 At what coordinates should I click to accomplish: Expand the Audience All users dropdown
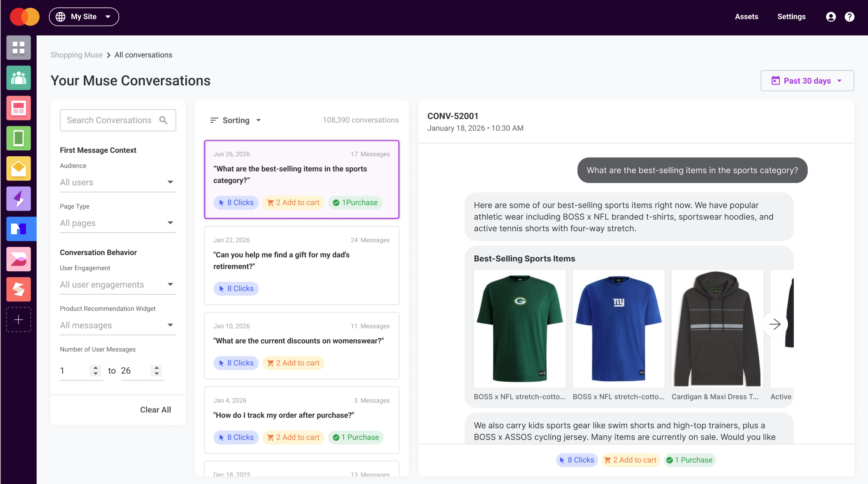118,182
